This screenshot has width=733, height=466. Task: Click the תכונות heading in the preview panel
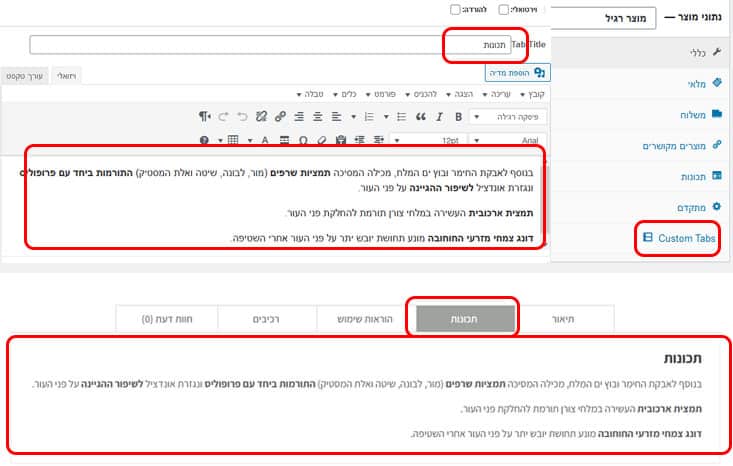pos(683,358)
